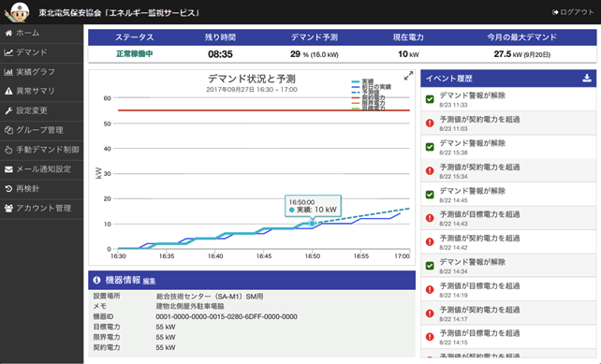Toggle the blue 前日の実績 legend swatch
This screenshot has width=601, height=364.
tap(356, 87)
